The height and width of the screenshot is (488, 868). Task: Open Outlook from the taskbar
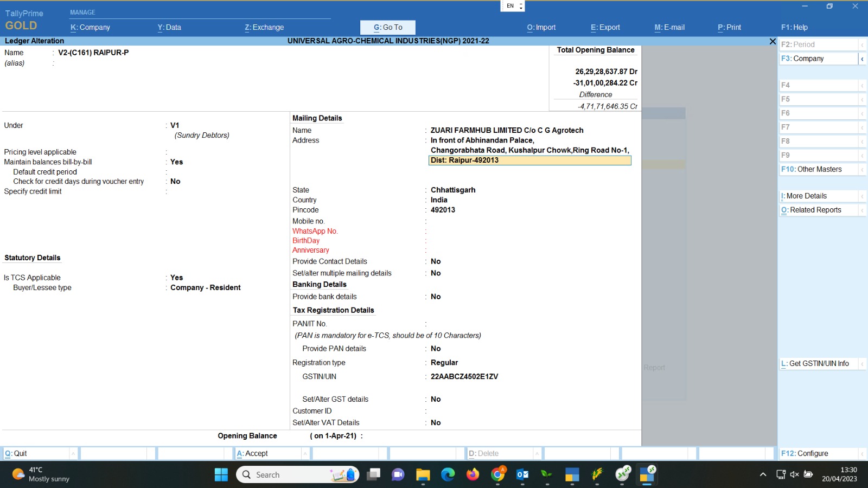click(522, 474)
